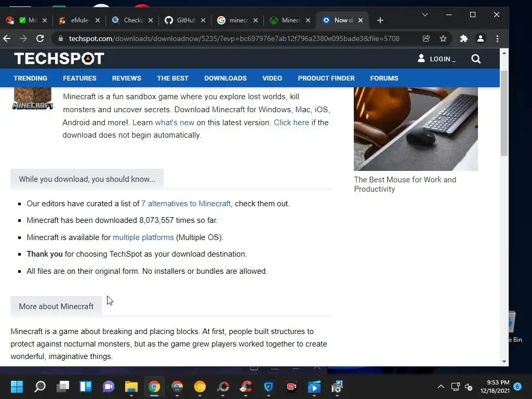Open the blue play-button taskbar app
Viewport: 532px width, 399px height.
click(x=314, y=387)
